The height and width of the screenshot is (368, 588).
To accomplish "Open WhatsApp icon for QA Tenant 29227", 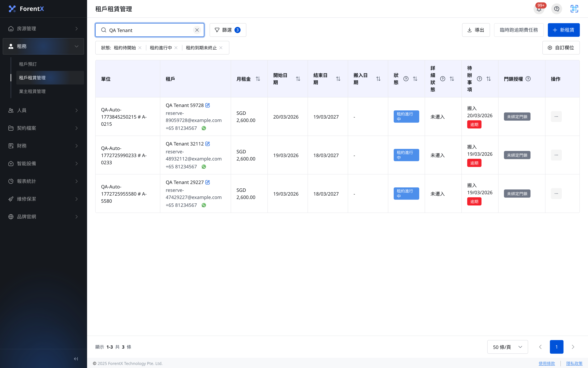I will pyautogui.click(x=204, y=205).
